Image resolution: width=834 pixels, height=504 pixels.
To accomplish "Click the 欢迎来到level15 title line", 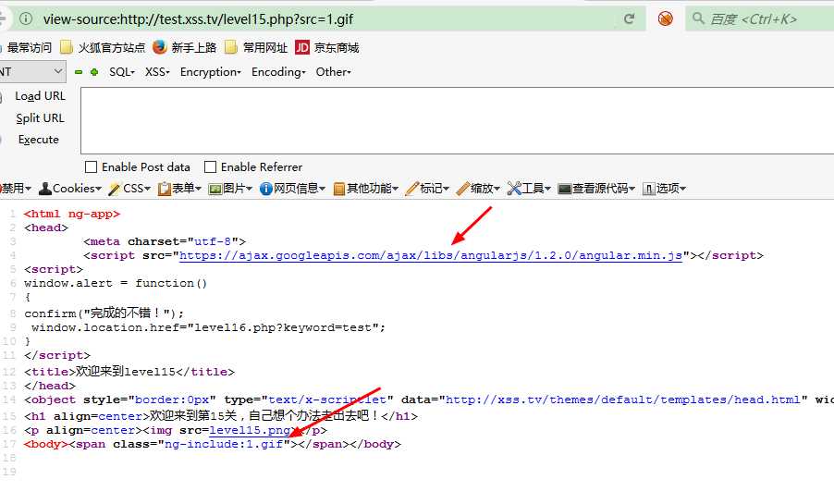I will coord(129,372).
